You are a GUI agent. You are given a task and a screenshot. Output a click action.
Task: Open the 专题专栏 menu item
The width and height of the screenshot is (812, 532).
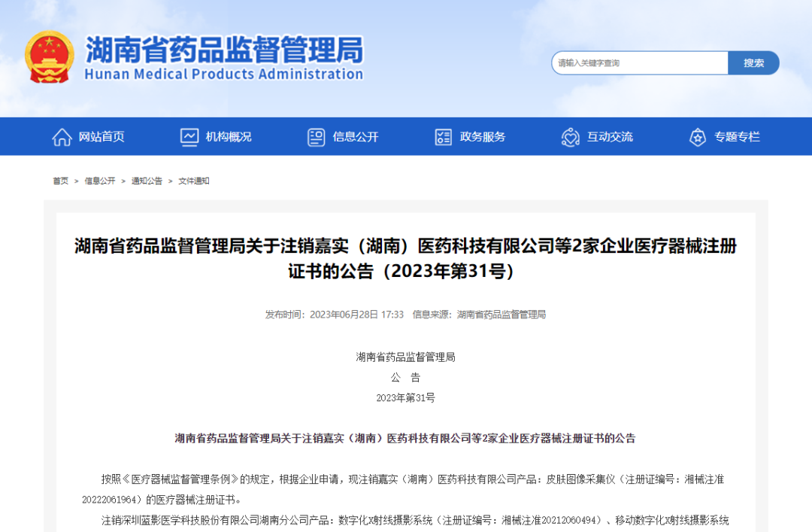tap(737, 136)
